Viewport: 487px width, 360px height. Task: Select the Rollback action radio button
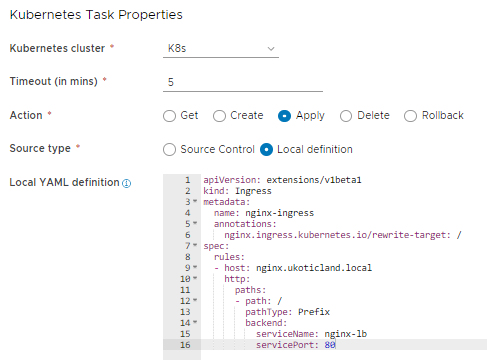410,116
